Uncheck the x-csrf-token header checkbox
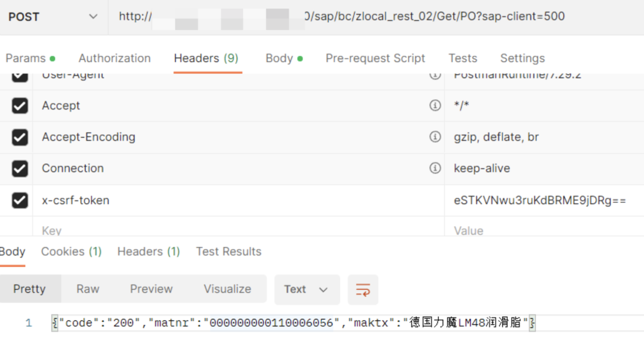 pos(20,200)
